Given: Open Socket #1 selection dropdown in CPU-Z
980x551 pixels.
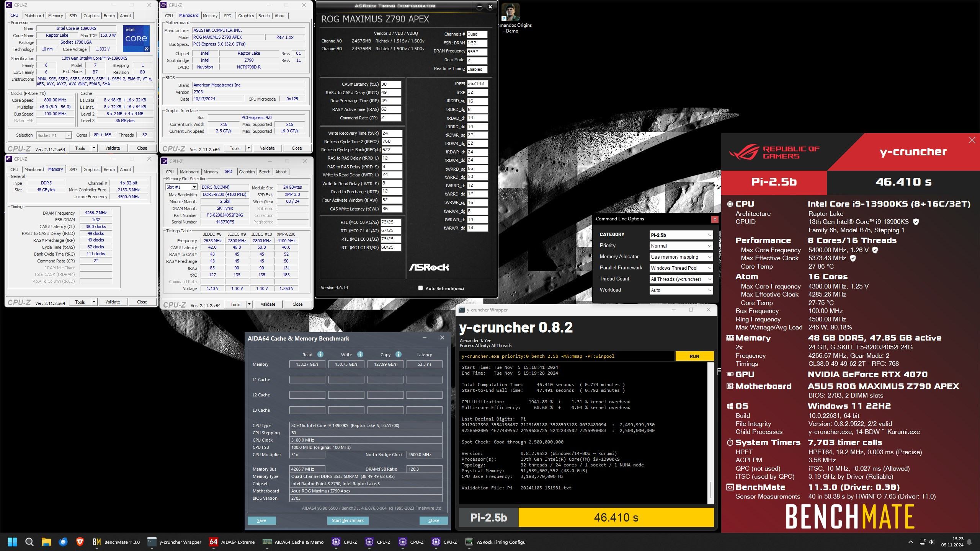Looking at the screenshot, I should tap(54, 135).
